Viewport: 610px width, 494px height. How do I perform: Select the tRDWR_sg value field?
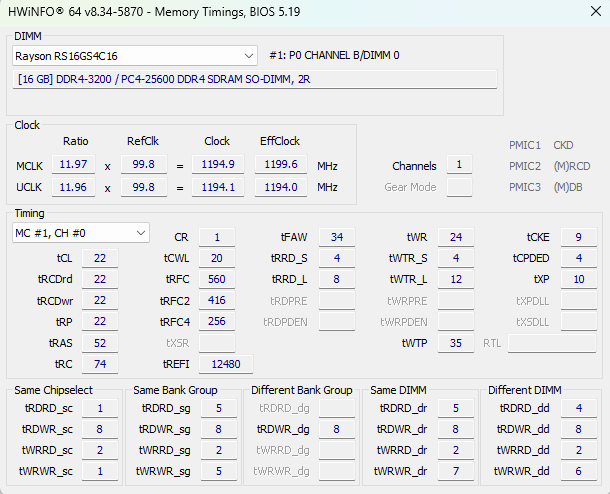[219, 429]
